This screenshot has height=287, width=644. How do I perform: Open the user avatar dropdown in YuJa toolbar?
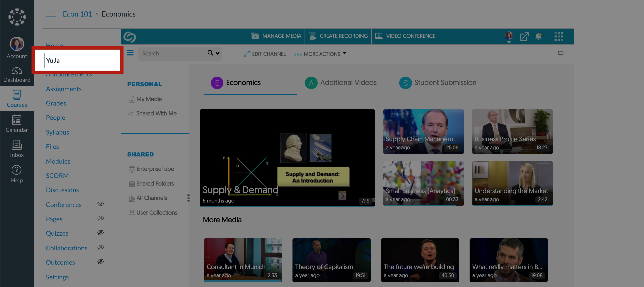[508, 37]
